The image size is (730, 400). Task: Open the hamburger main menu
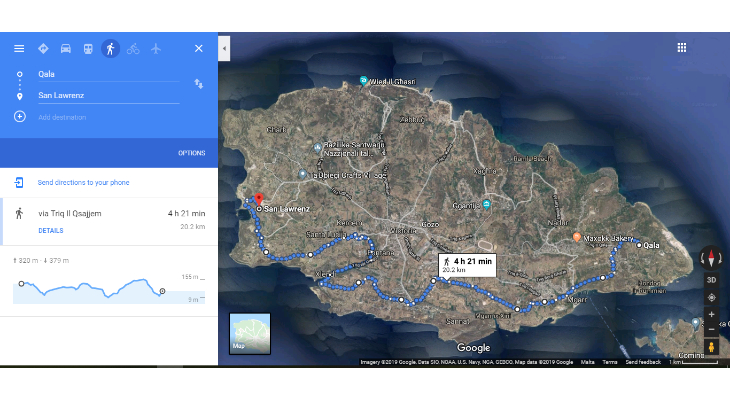click(19, 48)
